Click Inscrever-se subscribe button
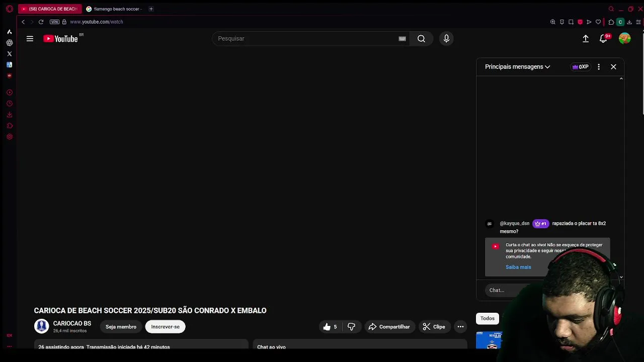The height and width of the screenshot is (362, 644). [x=165, y=327]
